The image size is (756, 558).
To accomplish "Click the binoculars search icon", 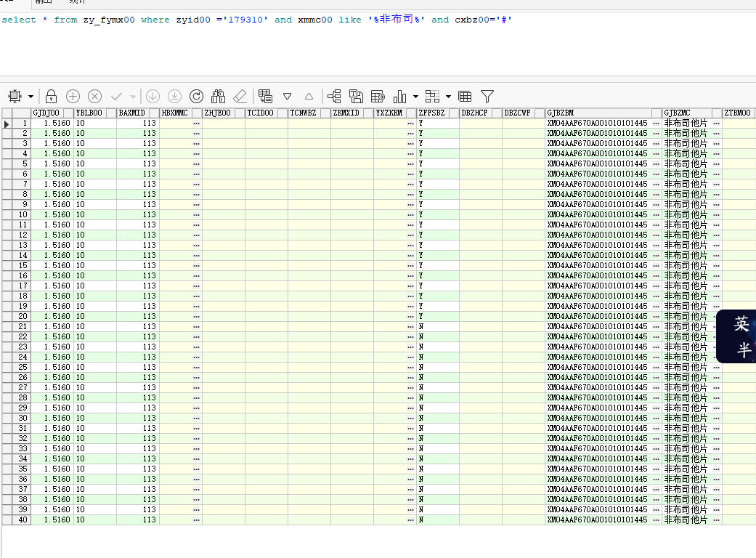I will (218, 96).
